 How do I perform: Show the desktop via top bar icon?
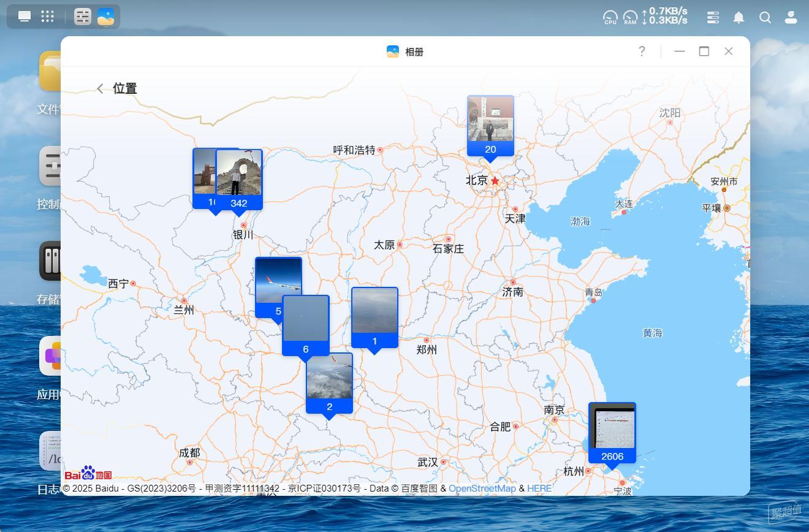(25, 17)
